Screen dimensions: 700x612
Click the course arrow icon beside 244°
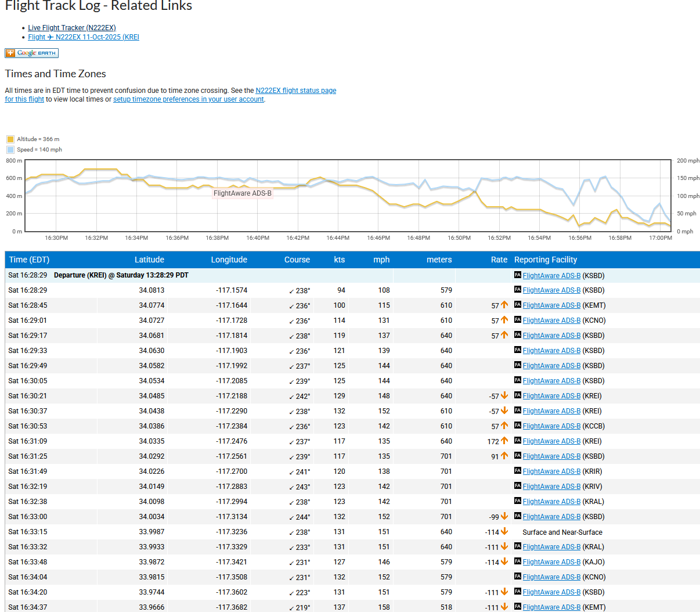(x=291, y=517)
